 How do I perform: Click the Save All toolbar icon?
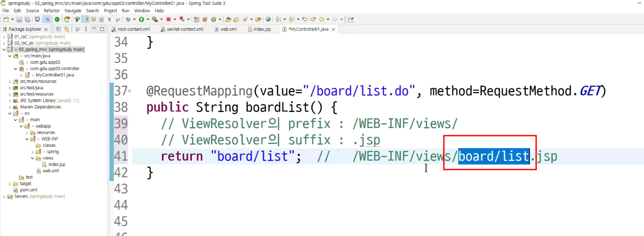28,19
